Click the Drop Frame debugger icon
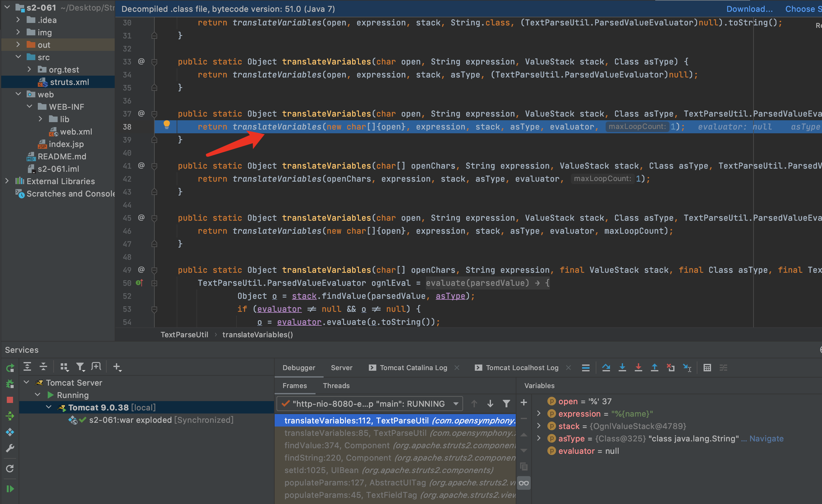 670,368
